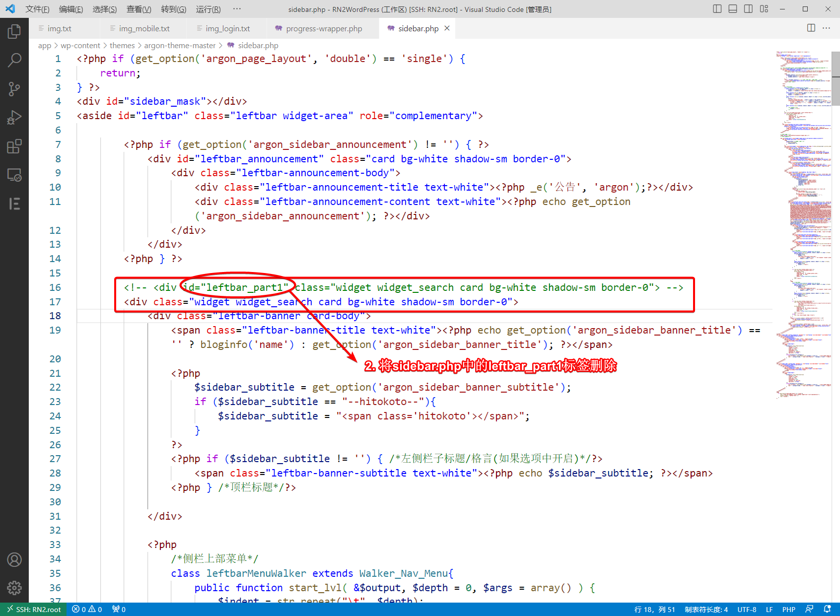840x616 pixels.
Task: Open Customize Layout icon
Action: pyautogui.click(x=764, y=9)
